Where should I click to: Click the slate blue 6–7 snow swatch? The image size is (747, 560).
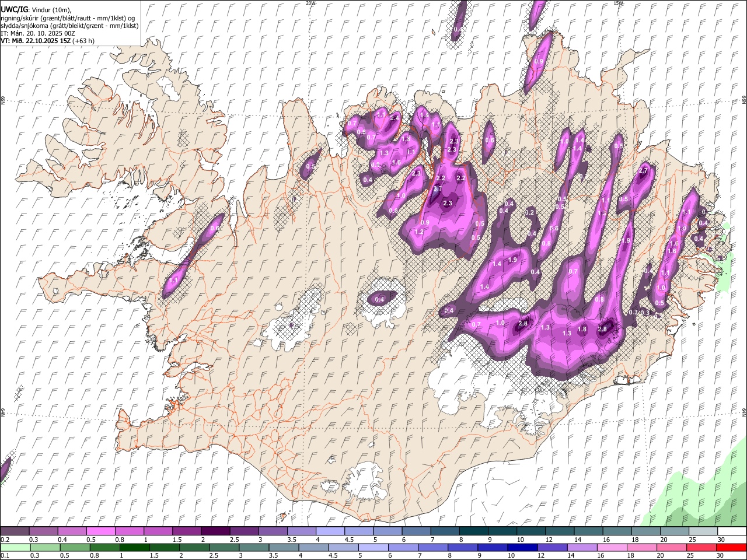pos(416,531)
